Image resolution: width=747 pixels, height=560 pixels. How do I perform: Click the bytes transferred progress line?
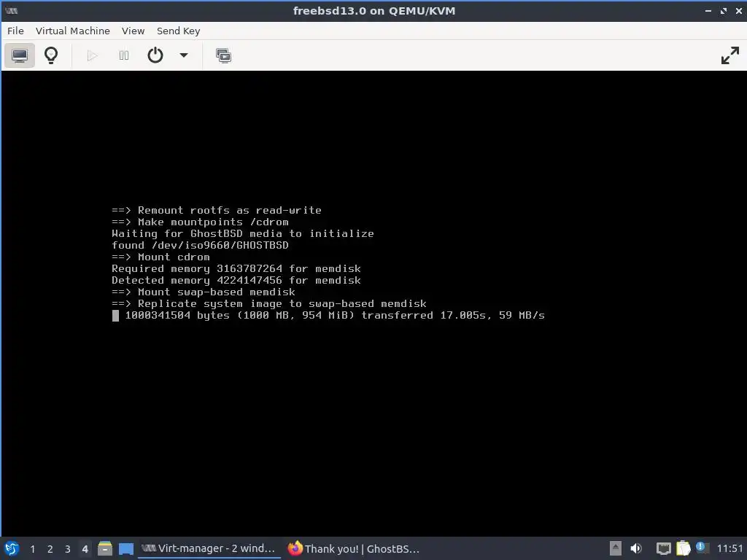pyautogui.click(x=329, y=315)
